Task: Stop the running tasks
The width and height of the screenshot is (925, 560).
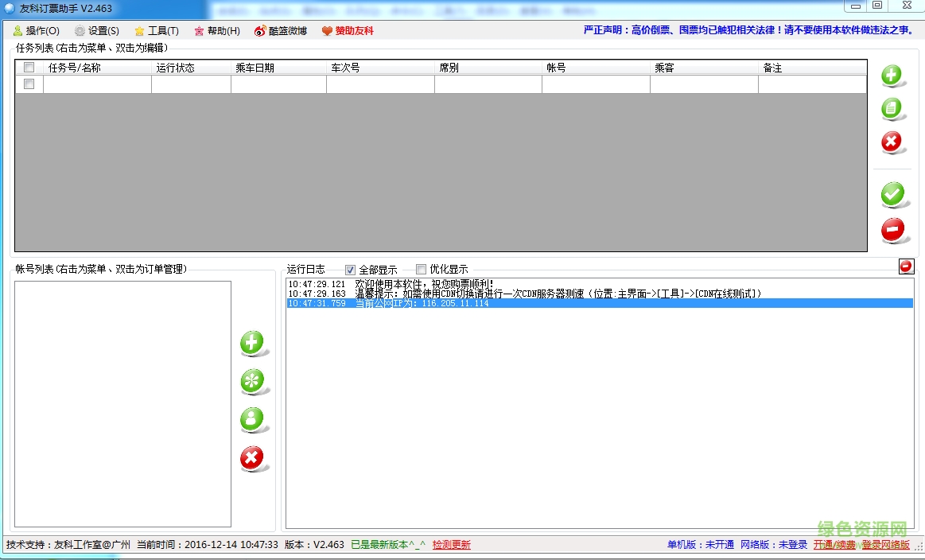Action: (x=892, y=229)
